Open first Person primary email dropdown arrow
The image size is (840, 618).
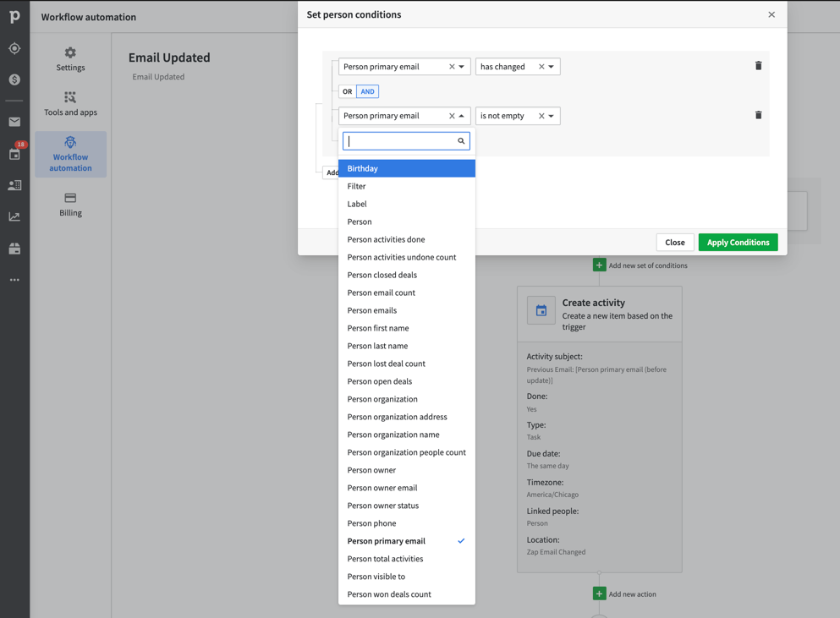[461, 67]
